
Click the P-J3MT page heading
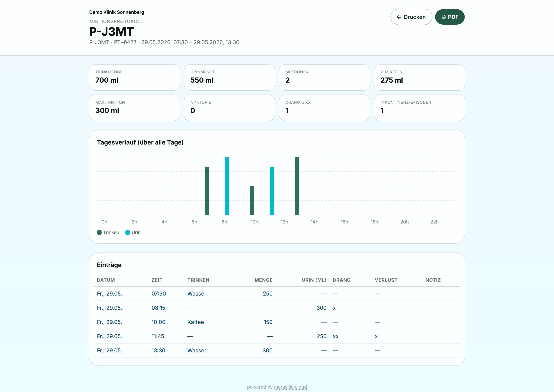pos(111,32)
